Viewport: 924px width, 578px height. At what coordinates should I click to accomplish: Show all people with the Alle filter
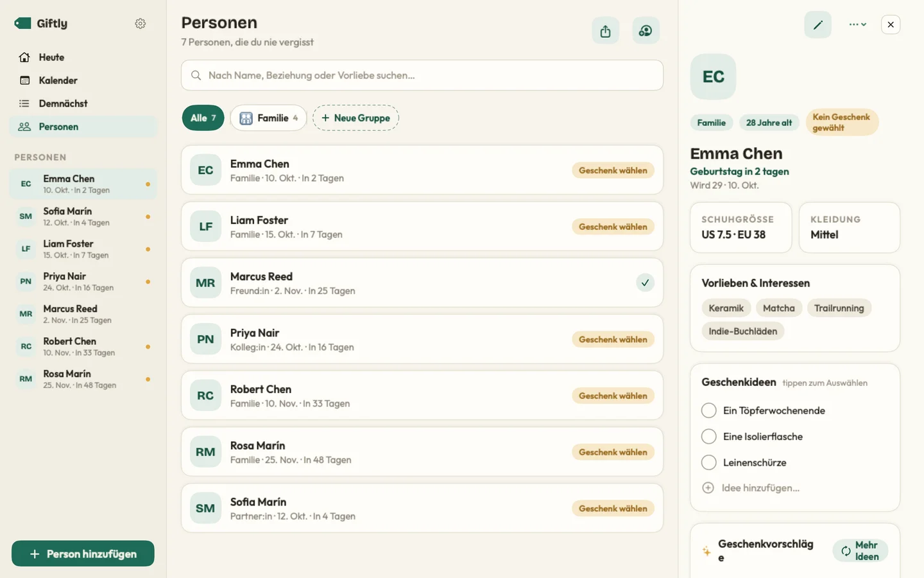[x=203, y=118]
